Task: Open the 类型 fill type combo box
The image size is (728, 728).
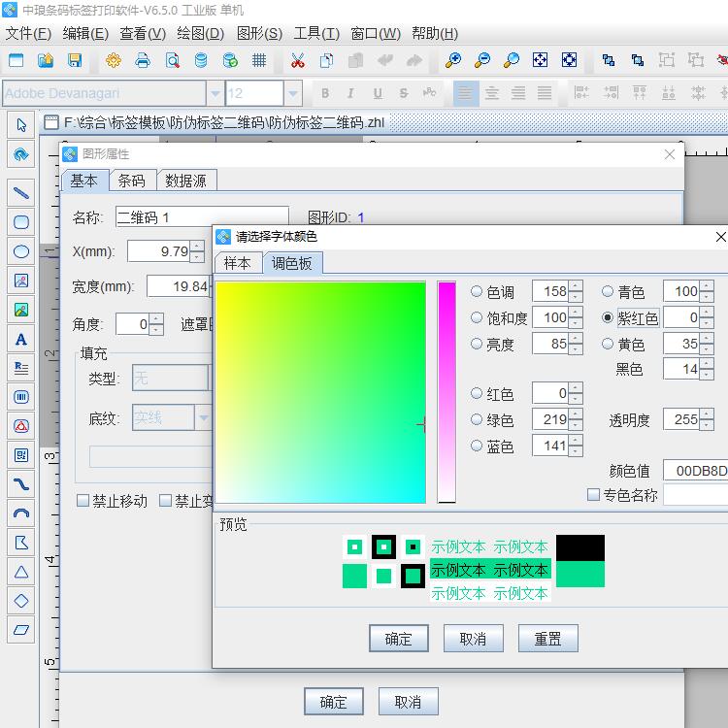Action: pos(171,378)
